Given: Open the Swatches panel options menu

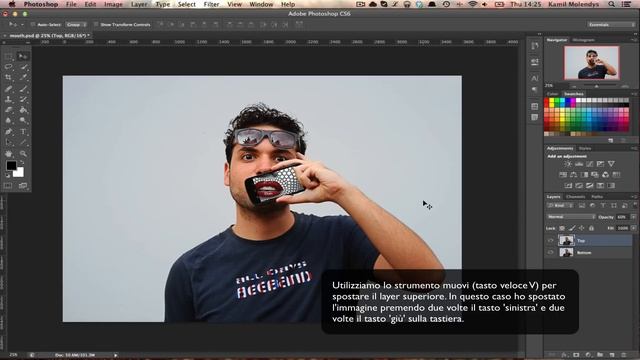Looking at the screenshot, I should (x=634, y=94).
